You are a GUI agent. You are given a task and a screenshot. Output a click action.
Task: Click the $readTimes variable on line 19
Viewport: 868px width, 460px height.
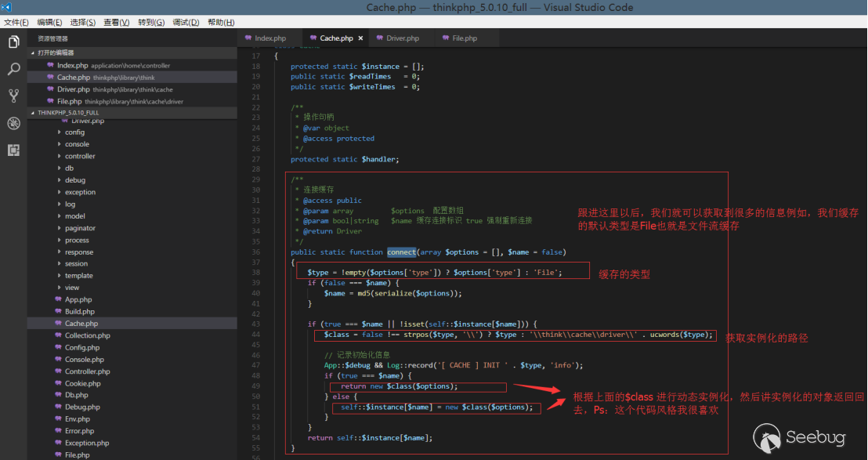pos(370,76)
